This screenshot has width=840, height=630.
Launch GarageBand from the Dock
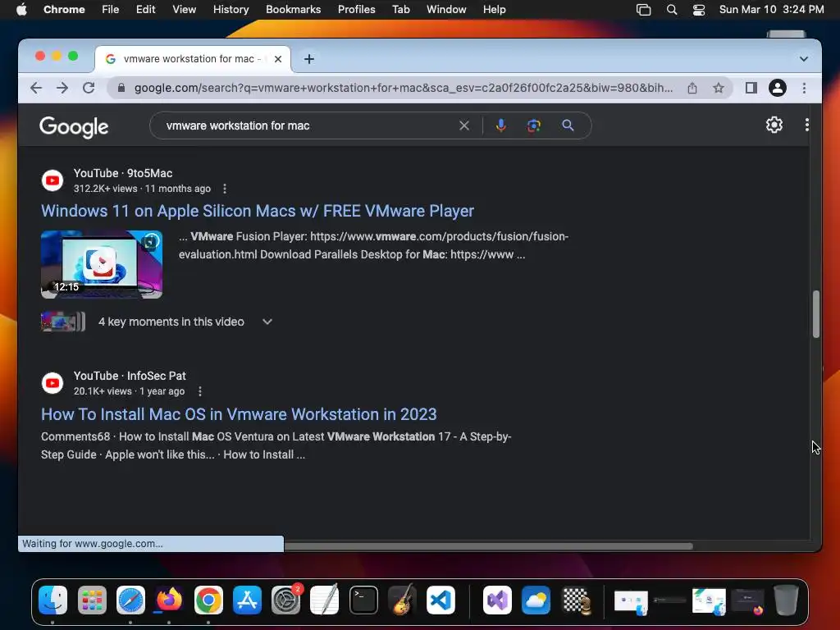coord(402,600)
